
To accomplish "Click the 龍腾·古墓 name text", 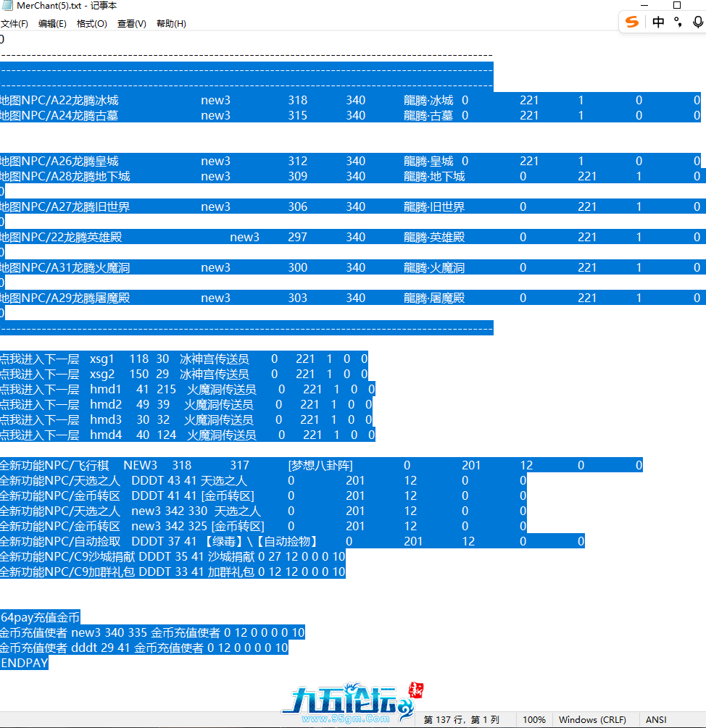I will point(428,115).
